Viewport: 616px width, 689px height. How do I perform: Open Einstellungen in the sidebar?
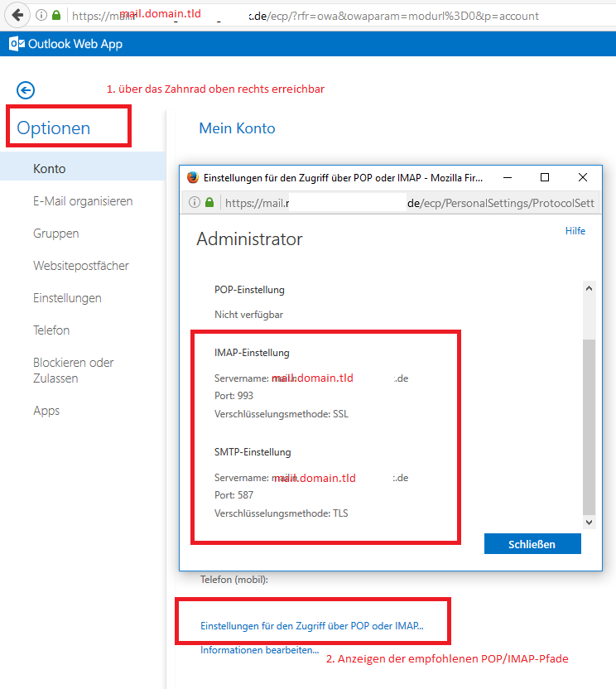click(67, 298)
